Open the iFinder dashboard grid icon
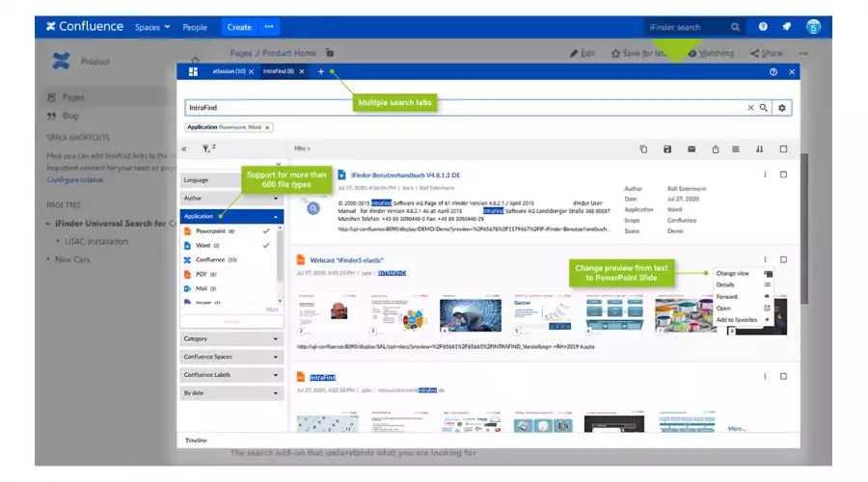 [193, 72]
